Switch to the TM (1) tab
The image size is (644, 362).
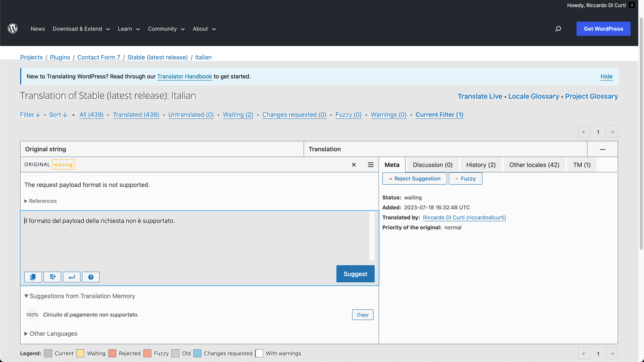pyautogui.click(x=582, y=165)
